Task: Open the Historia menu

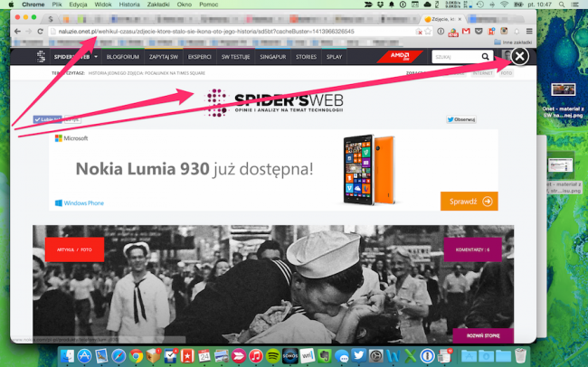Action: (129, 5)
